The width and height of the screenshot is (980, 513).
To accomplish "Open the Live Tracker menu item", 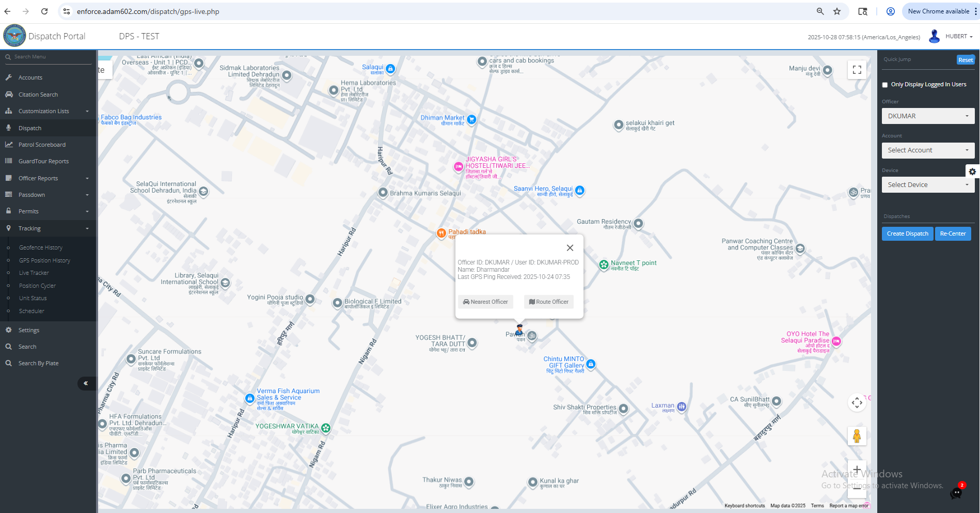I will 34,272.
